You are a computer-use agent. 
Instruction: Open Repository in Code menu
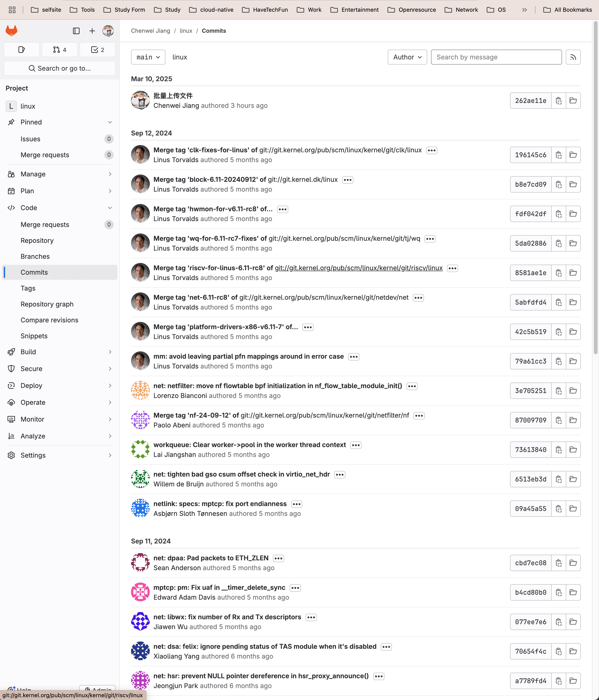(59, 241)
